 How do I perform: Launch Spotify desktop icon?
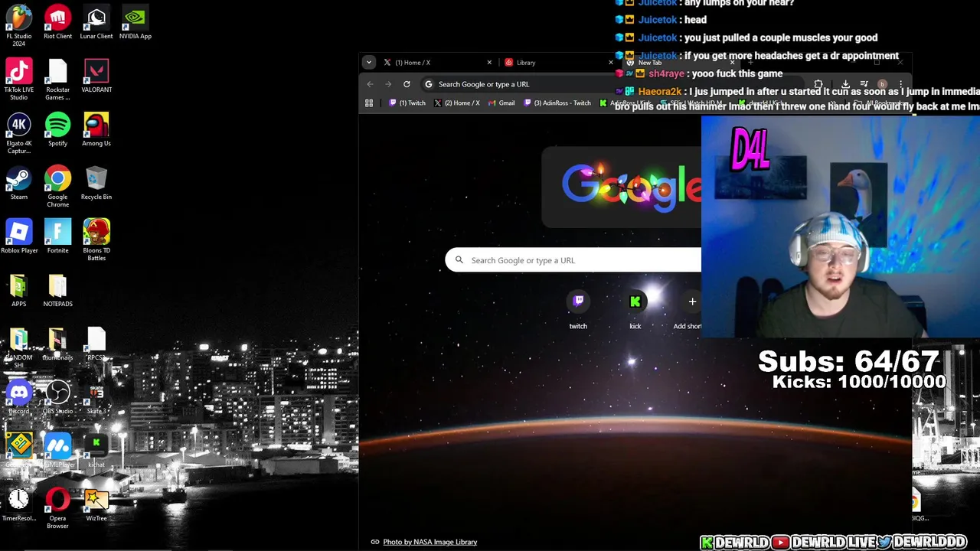point(57,129)
